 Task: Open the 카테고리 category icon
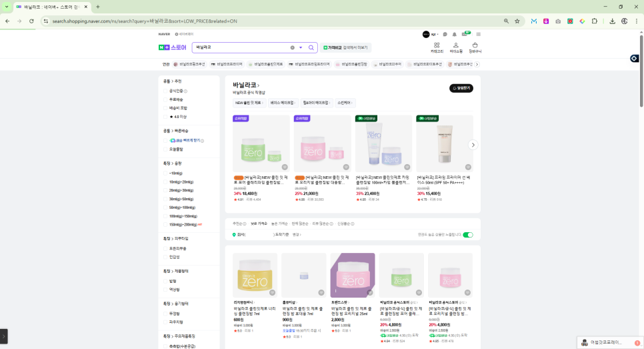coord(437,47)
